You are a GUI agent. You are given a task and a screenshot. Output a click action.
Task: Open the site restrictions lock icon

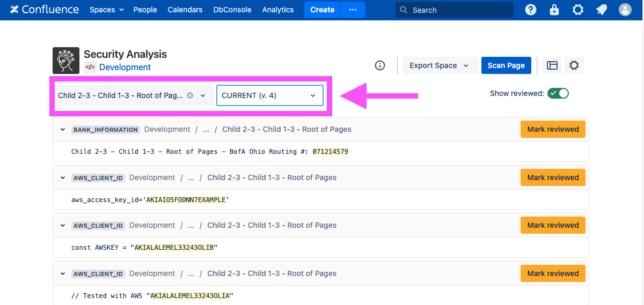pos(554,10)
